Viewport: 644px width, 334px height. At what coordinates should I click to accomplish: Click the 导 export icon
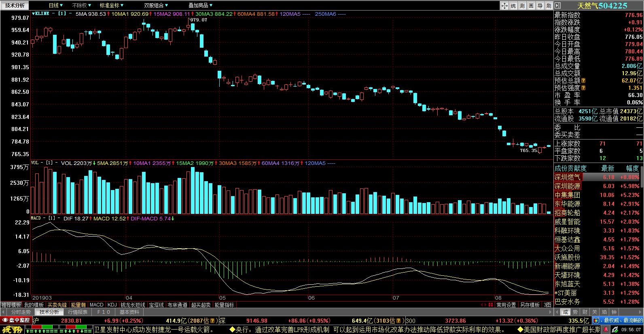point(540,5)
